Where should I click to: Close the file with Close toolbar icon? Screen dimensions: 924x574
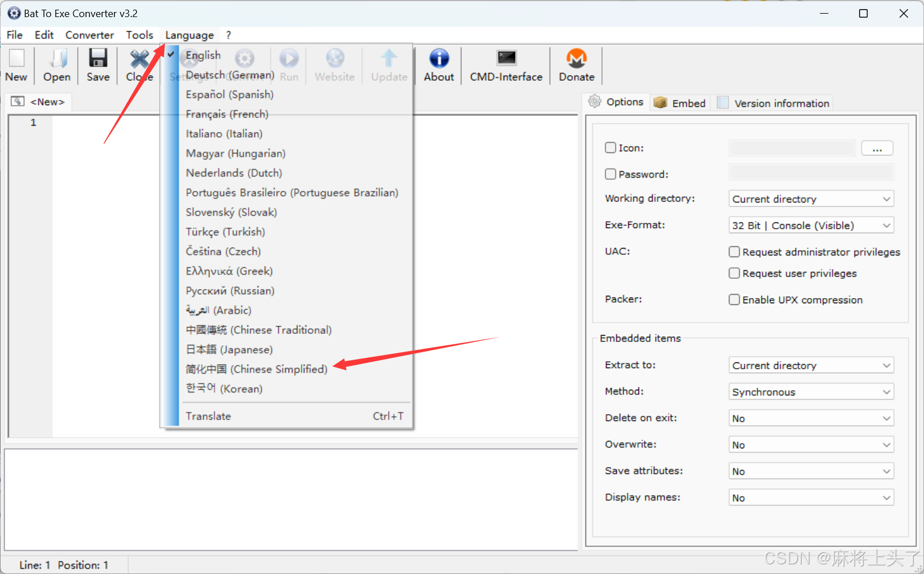point(139,59)
